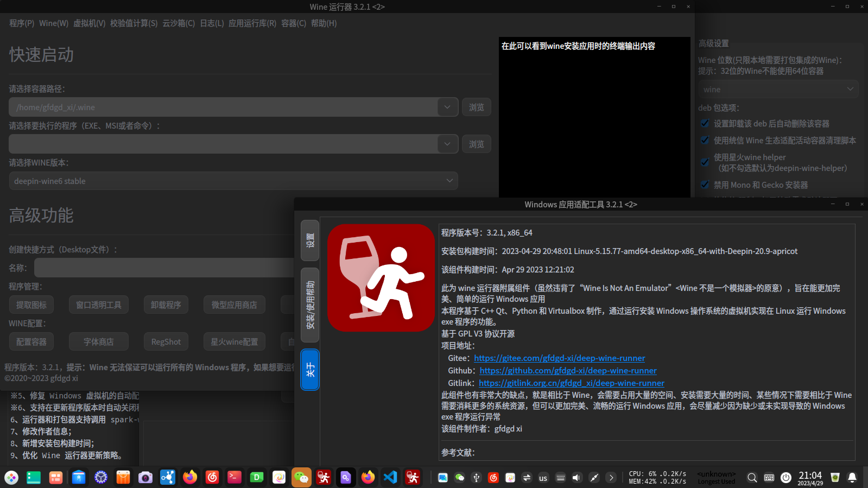This screenshot has width=868, height=488.
Task: Open the Control Center gear icon in the dock
Action: (x=101, y=478)
